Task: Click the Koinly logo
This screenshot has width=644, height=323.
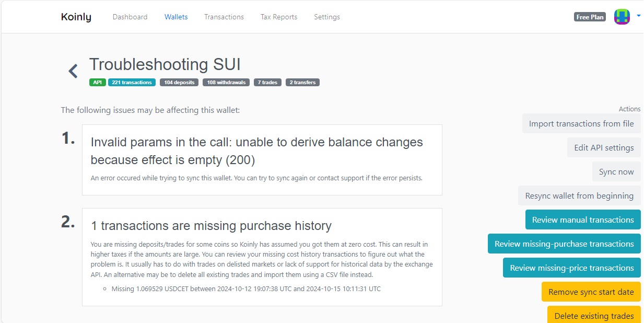Action: coord(76,17)
